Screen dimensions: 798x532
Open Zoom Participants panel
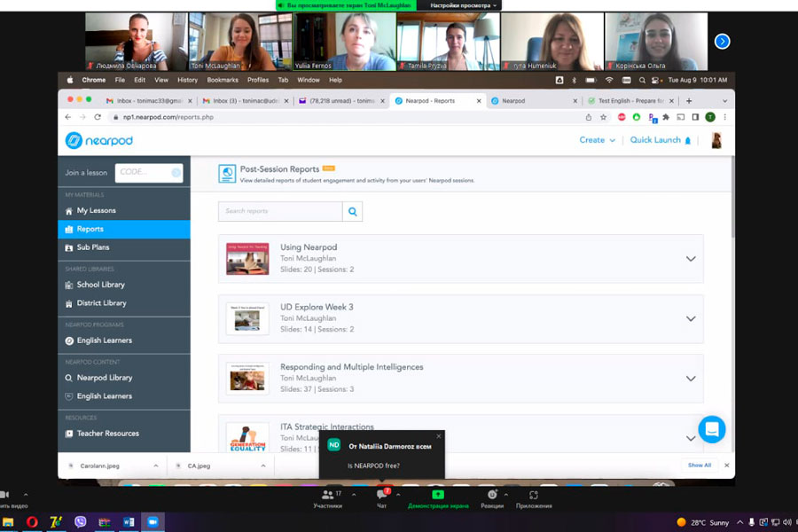[x=327, y=498]
